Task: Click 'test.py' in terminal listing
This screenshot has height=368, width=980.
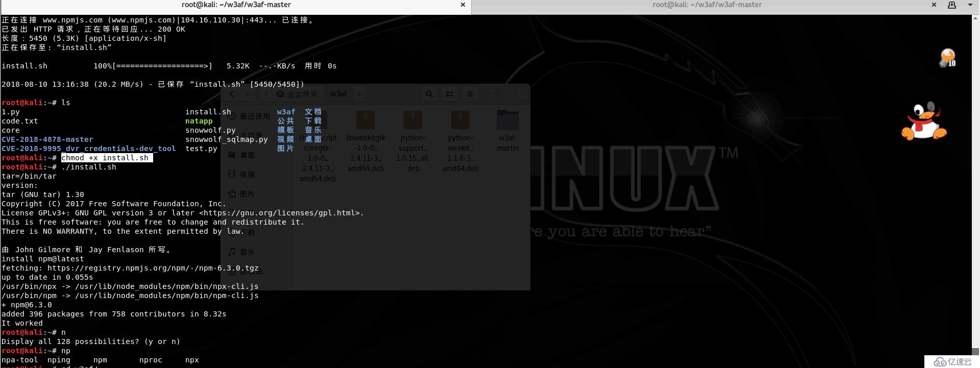Action: (x=201, y=149)
